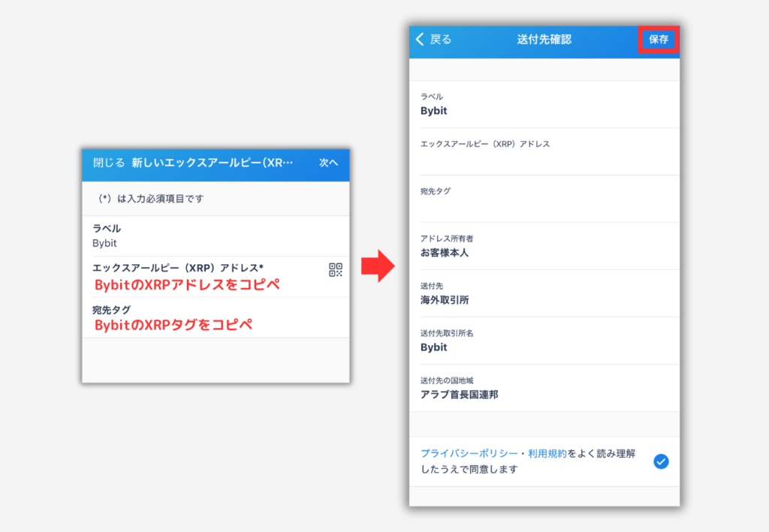Tap the ラベル Bybit row on confirmation
The height and width of the screenshot is (532, 769).
[544, 104]
